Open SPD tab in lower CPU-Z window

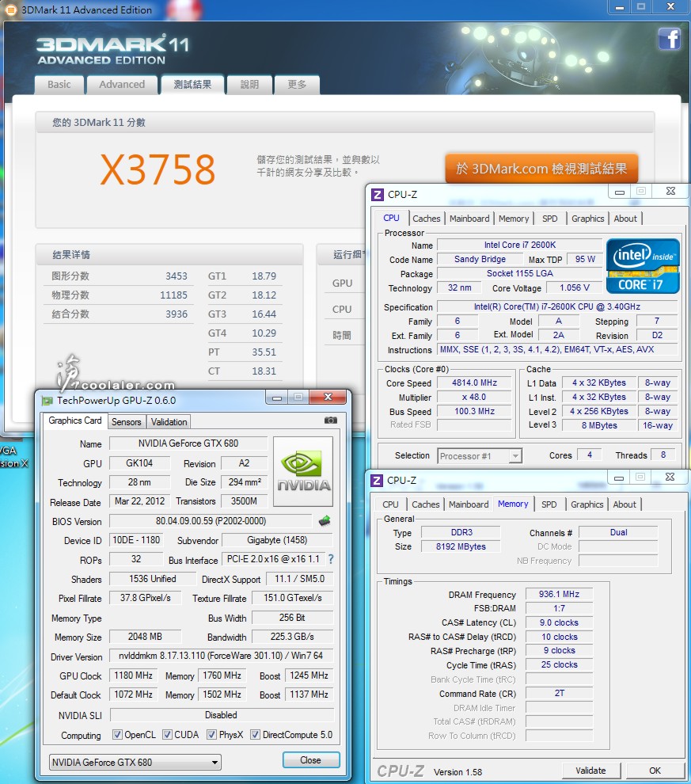[549, 504]
